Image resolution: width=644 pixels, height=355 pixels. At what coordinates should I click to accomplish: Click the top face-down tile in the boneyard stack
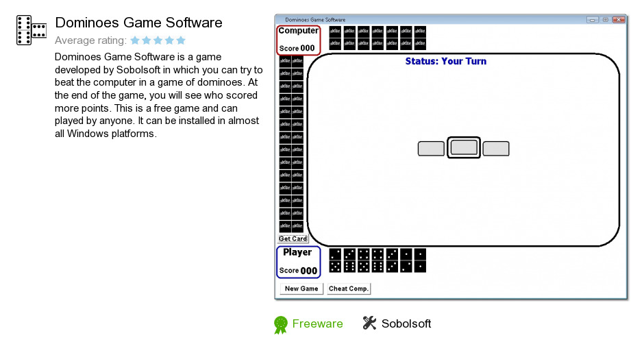(x=291, y=61)
